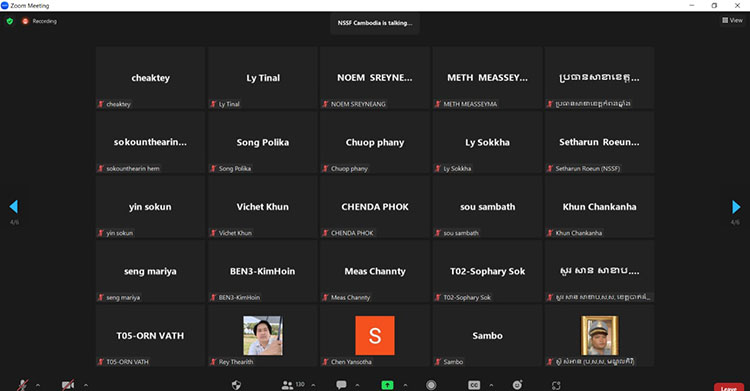The image size is (750, 391).
Task: Click the red Recording indicator icon
Action: pyautogui.click(x=25, y=21)
